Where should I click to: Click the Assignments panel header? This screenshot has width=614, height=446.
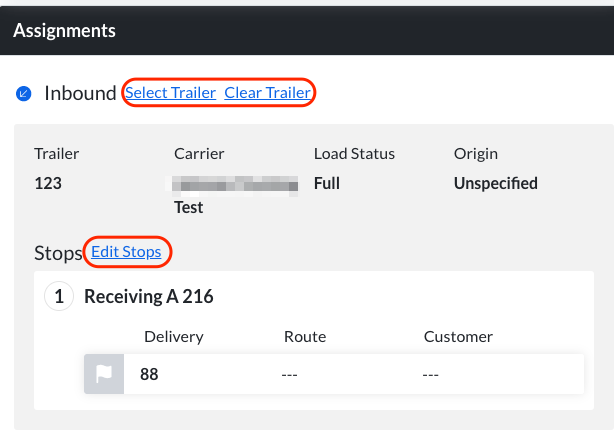pyautogui.click(x=64, y=30)
